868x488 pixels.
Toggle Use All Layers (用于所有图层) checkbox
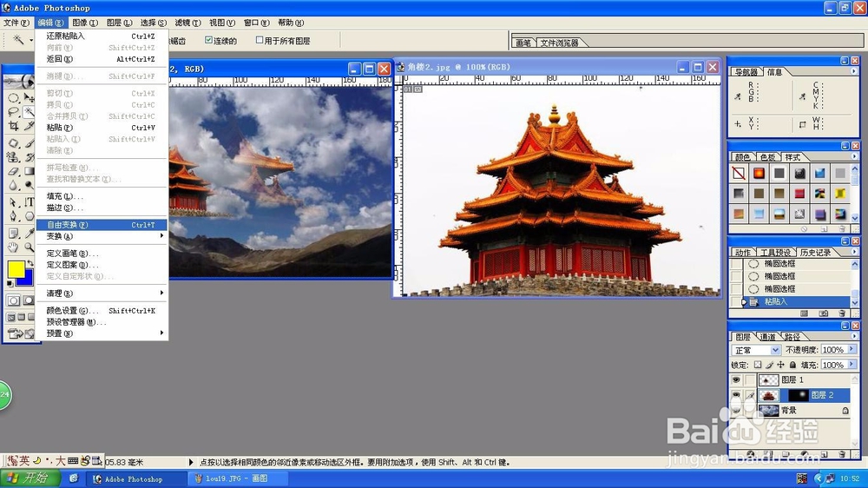(259, 40)
